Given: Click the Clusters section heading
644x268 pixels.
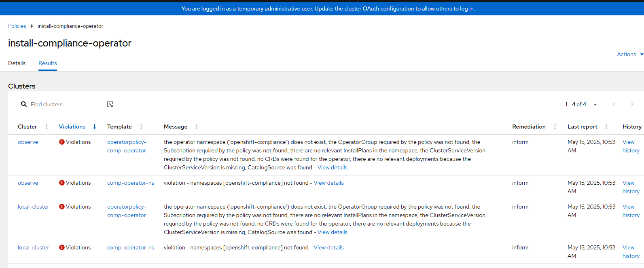Looking at the screenshot, I should tap(22, 86).
